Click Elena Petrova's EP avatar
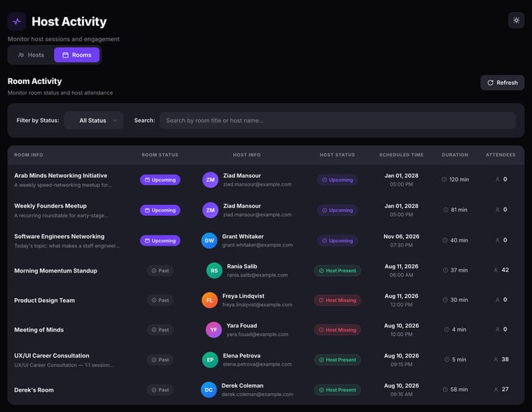This screenshot has width=532, height=412. point(211,359)
